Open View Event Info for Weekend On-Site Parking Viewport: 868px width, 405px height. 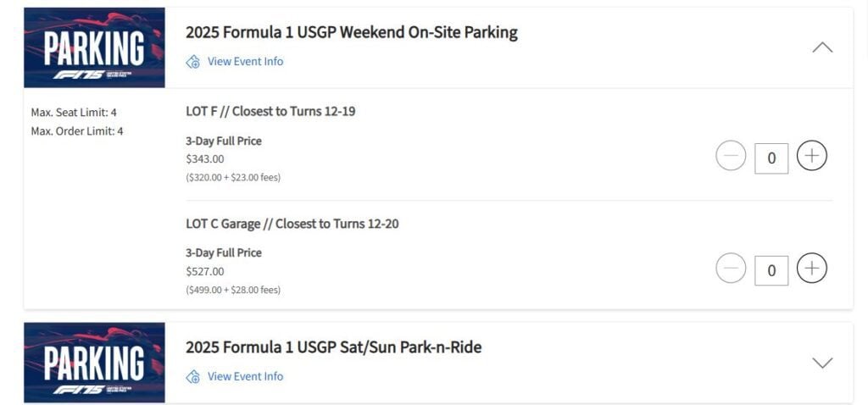click(245, 62)
